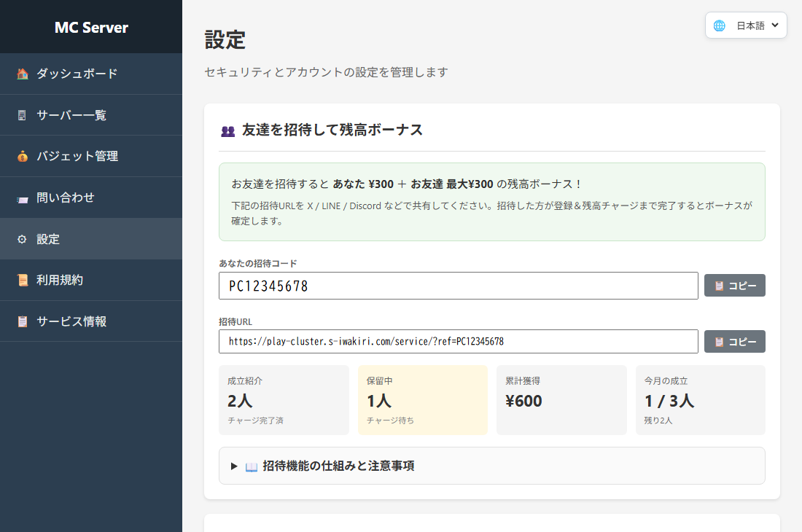Click the scroll icon beside 利用規約
802x532 pixels.
[x=23, y=280]
